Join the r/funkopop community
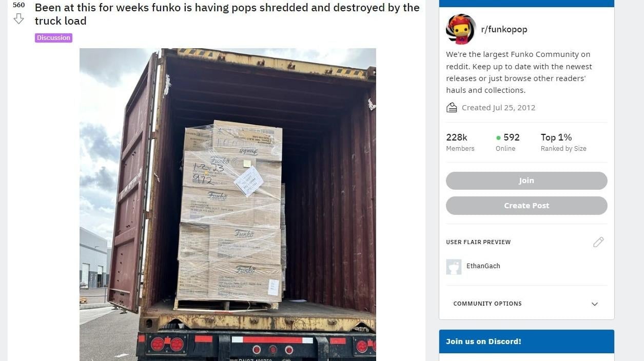The width and height of the screenshot is (644, 361). pos(526,180)
